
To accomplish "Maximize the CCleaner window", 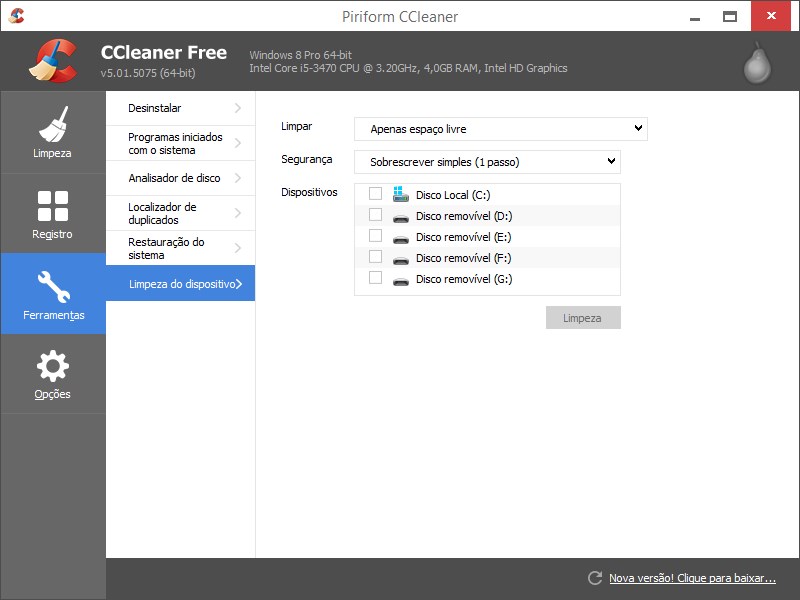I will click(730, 16).
